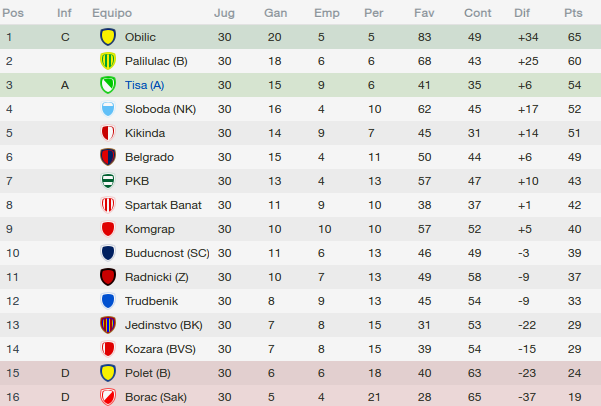Select the Komgrap row name
This screenshot has height=406, width=601.
coord(149,229)
